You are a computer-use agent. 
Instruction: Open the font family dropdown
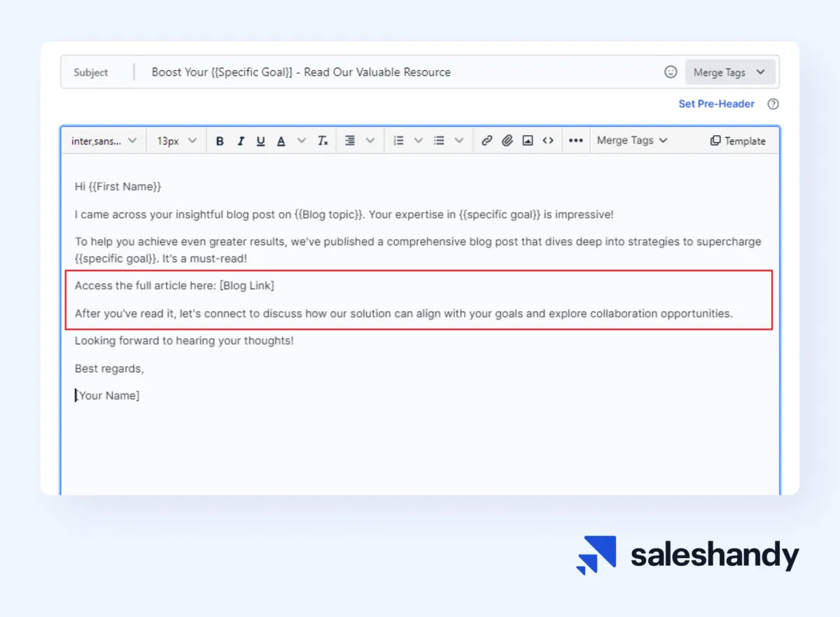[104, 141]
